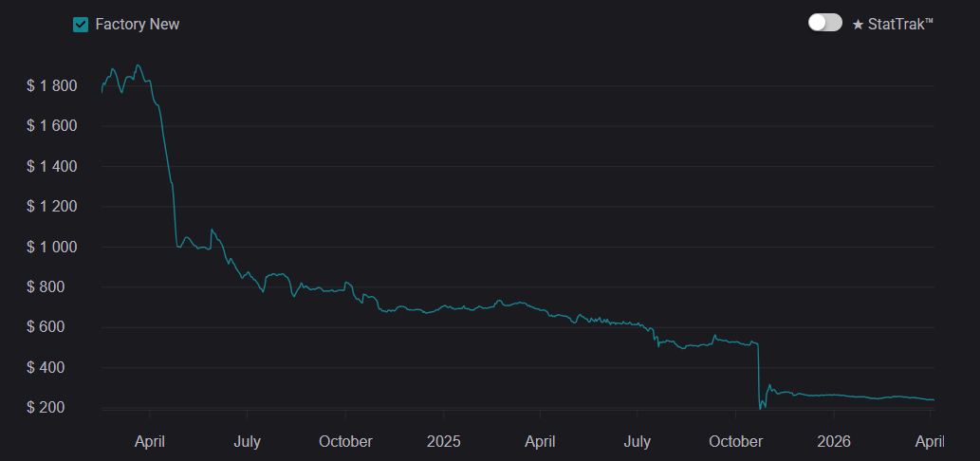Click the line's lowest dip at $200
The width and height of the screenshot is (980, 461).
tap(761, 408)
